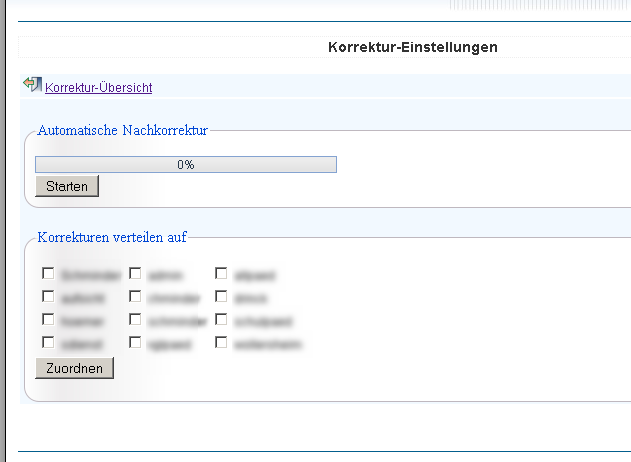Click the Korrekturen verteilen auf section title
This screenshot has height=462, width=631.
tap(112, 237)
